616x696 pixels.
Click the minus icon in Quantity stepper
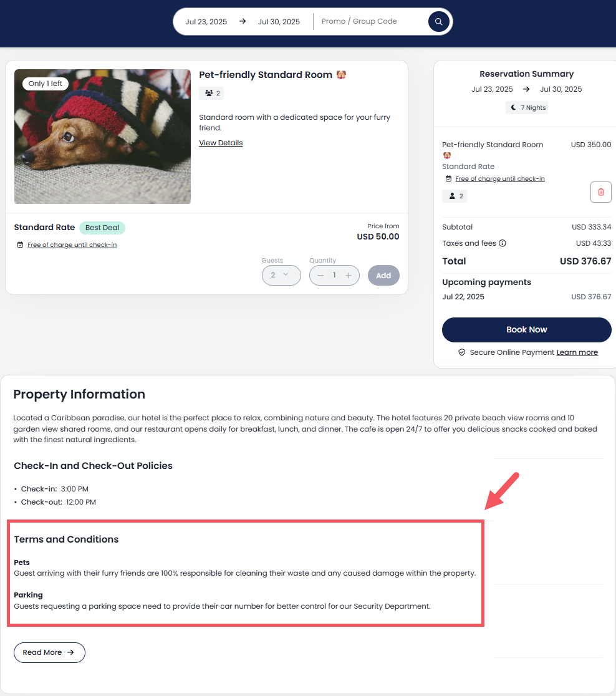click(x=320, y=276)
